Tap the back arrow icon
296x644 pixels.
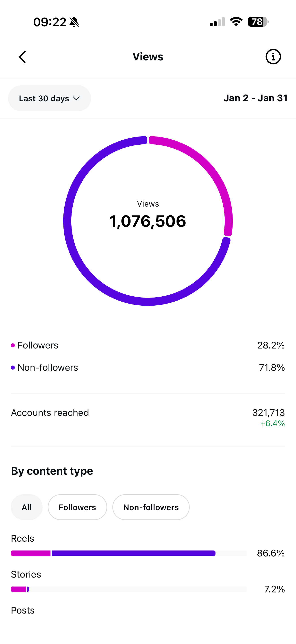pos(22,57)
